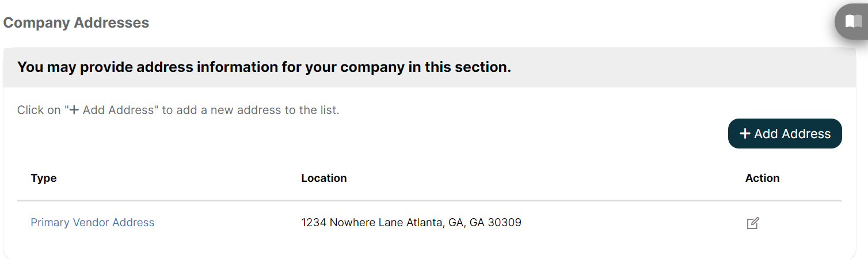Click the Company Addresses section heading
The width and height of the screenshot is (868, 259).
[x=76, y=22]
